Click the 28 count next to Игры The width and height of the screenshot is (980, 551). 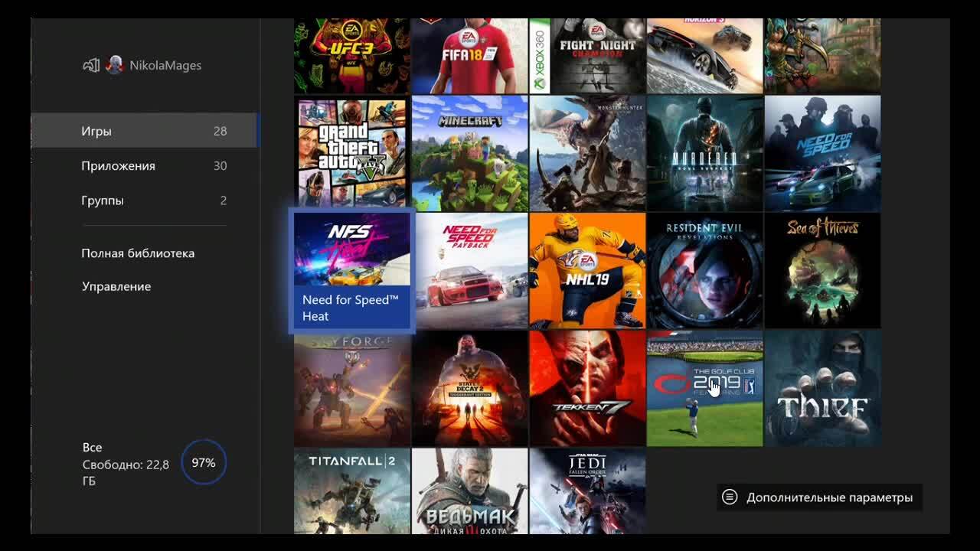pos(220,131)
